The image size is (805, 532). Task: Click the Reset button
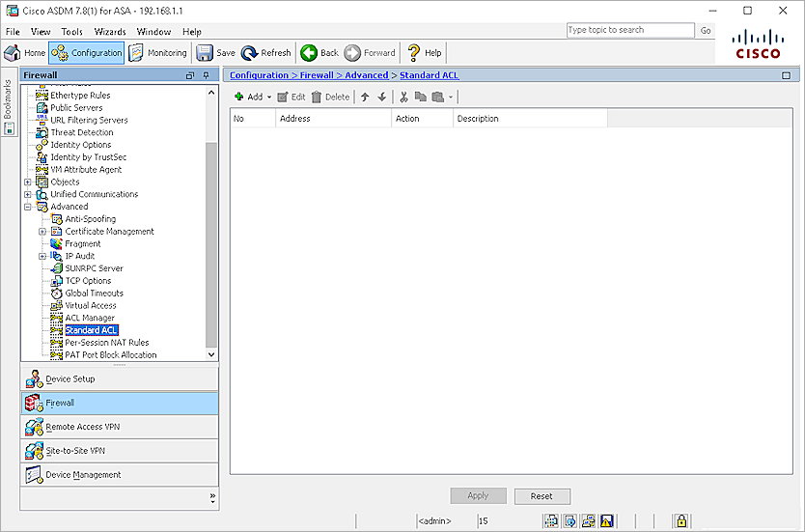click(x=541, y=496)
